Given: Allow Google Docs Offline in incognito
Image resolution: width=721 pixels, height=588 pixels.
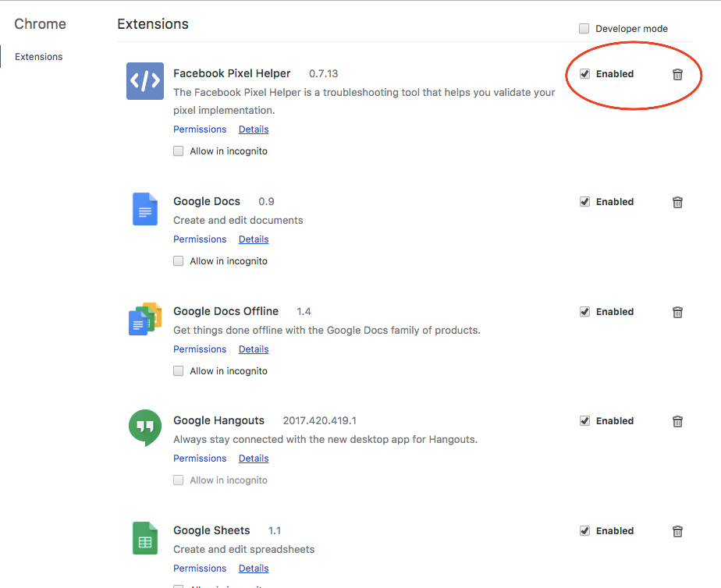Looking at the screenshot, I should (x=178, y=370).
